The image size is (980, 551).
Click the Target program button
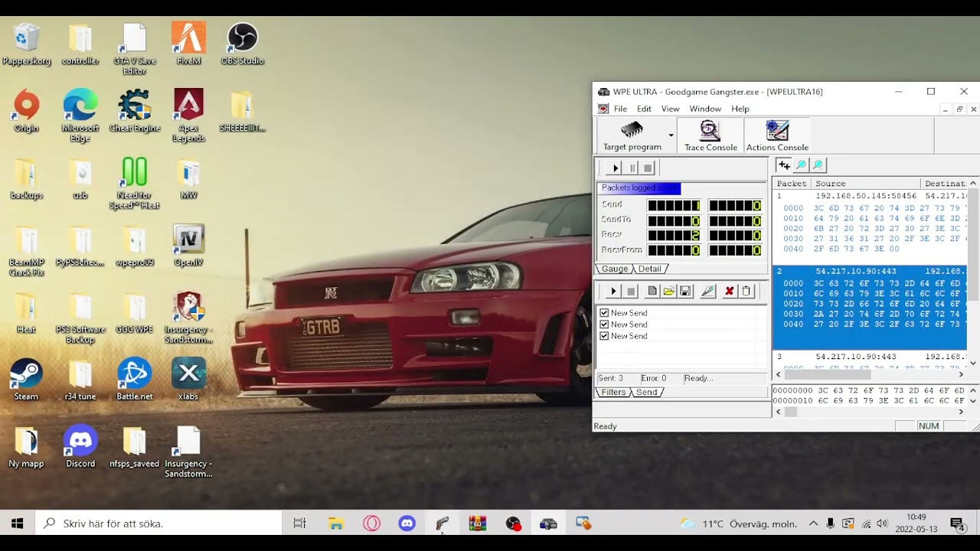[x=632, y=136]
